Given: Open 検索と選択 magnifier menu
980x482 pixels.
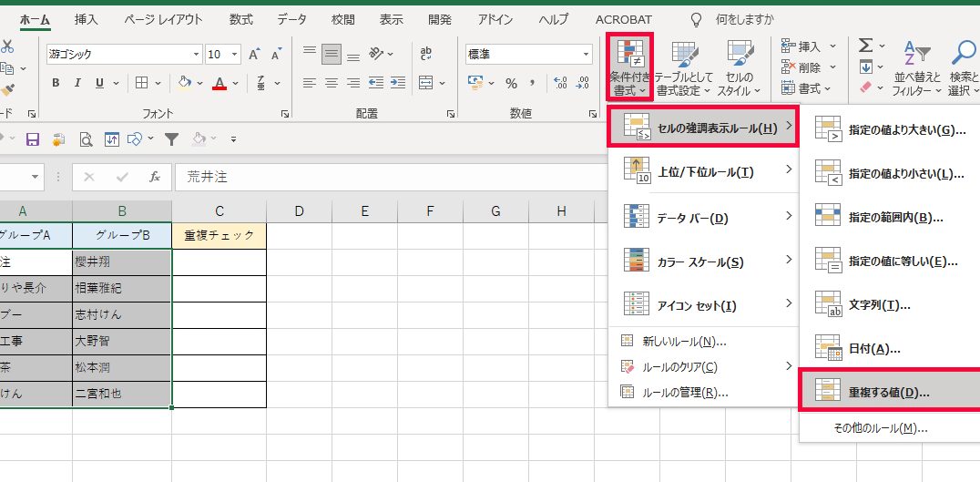Looking at the screenshot, I should tap(963, 68).
